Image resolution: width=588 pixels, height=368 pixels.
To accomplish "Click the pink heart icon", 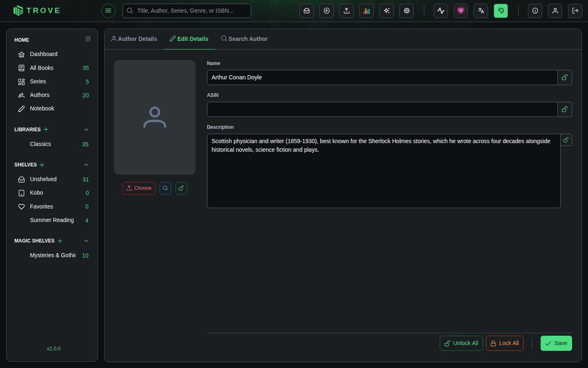I will (461, 11).
